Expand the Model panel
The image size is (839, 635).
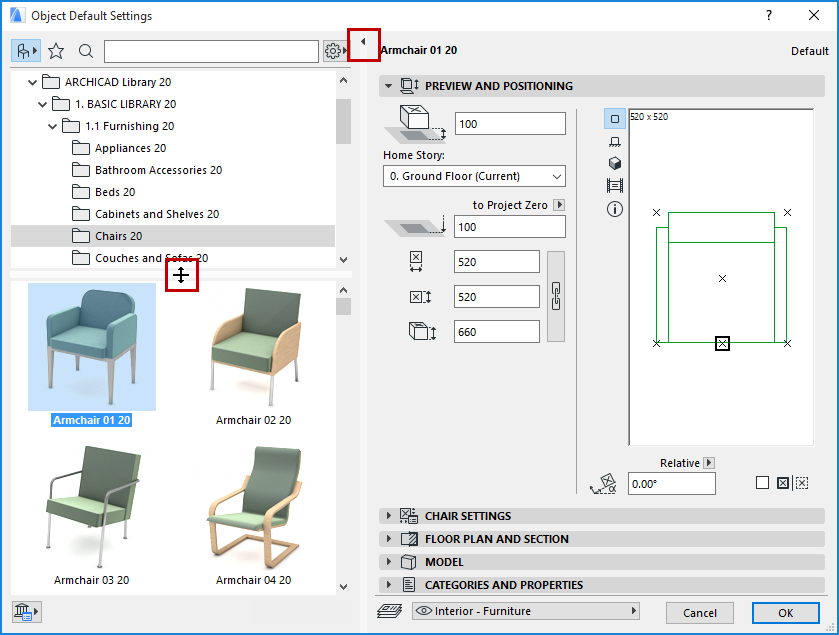[388, 562]
